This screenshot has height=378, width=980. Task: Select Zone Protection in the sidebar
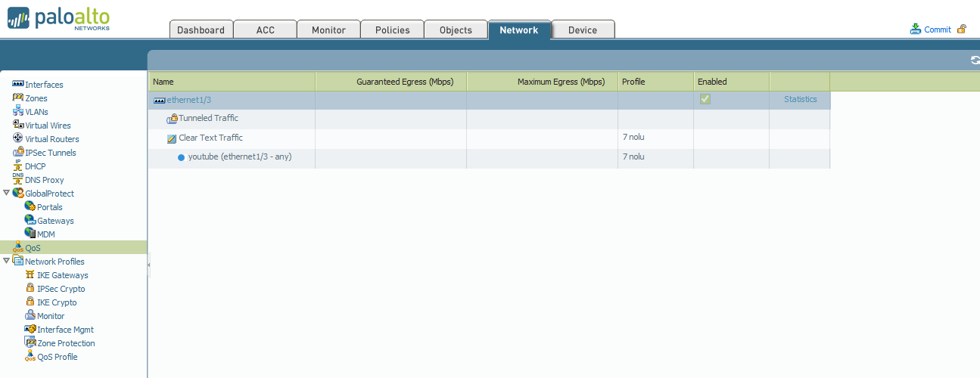coord(67,343)
